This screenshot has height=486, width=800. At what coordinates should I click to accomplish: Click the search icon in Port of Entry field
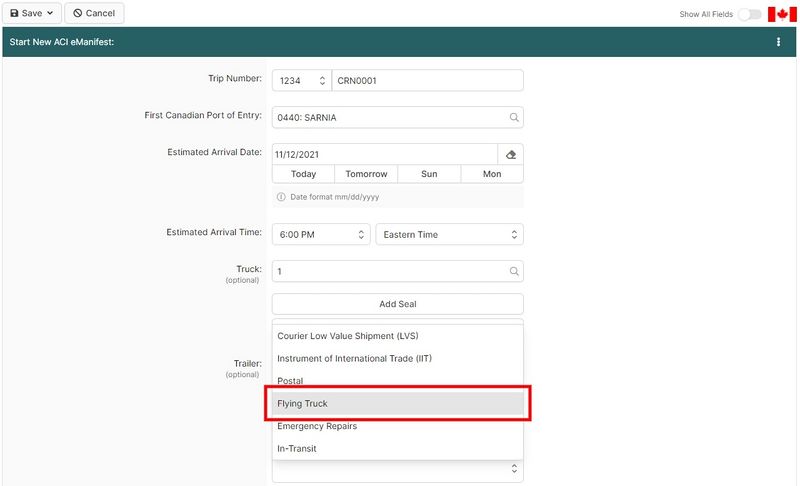click(x=514, y=117)
